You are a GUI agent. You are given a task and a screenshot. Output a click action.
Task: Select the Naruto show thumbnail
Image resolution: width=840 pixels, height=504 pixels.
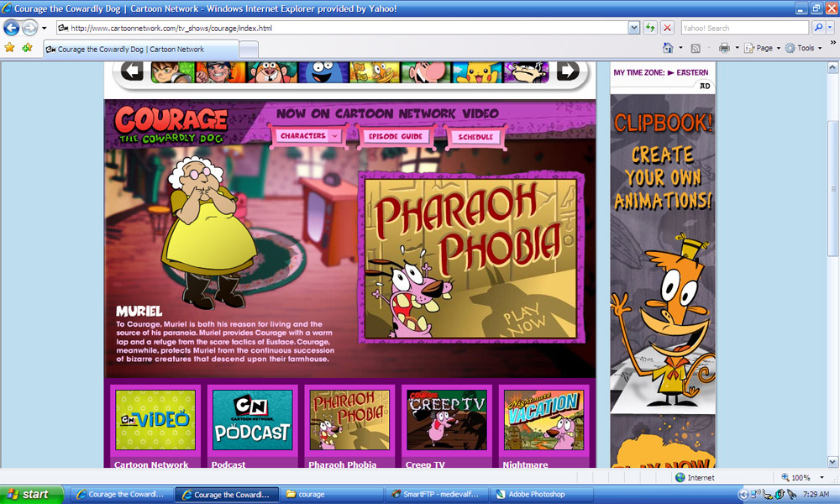point(220,71)
